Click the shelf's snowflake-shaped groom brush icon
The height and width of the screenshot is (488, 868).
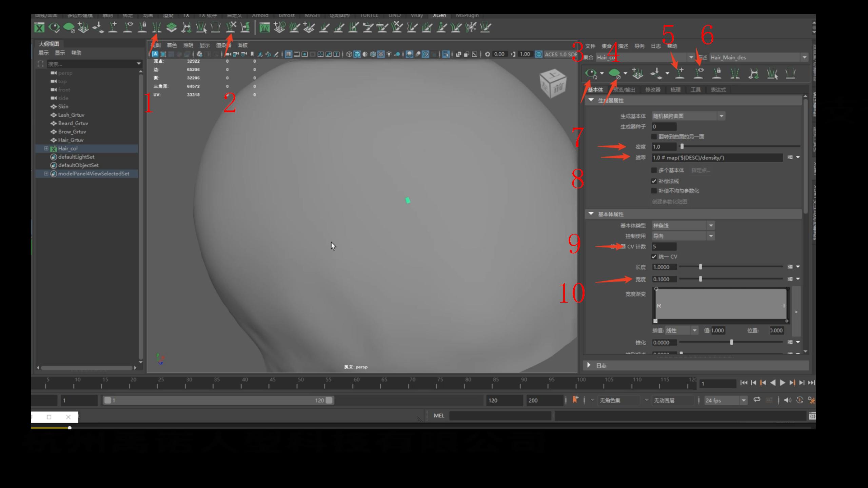tap(471, 27)
